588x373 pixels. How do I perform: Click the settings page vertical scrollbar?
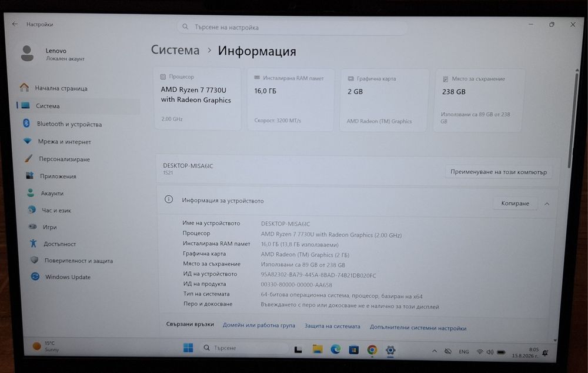click(x=573, y=120)
